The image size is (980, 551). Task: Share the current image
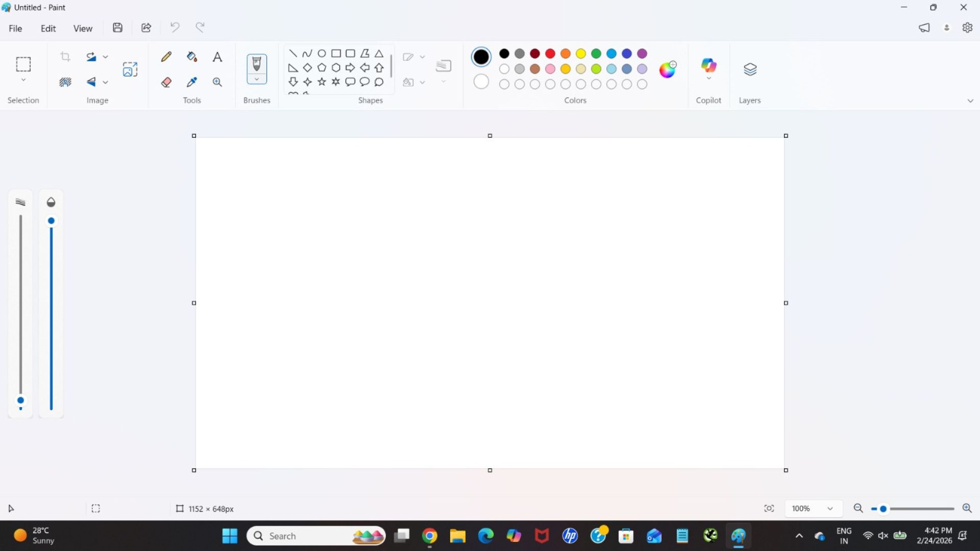coord(146,28)
